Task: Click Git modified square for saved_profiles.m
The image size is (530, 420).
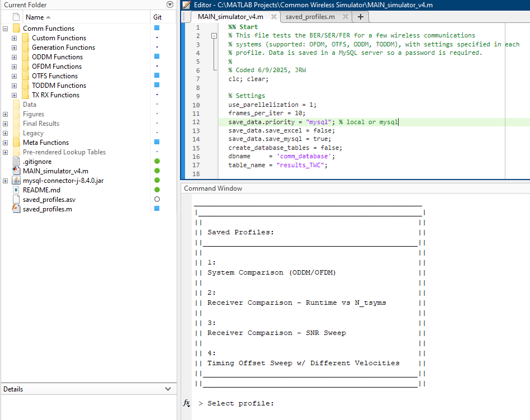Action: pyautogui.click(x=157, y=208)
